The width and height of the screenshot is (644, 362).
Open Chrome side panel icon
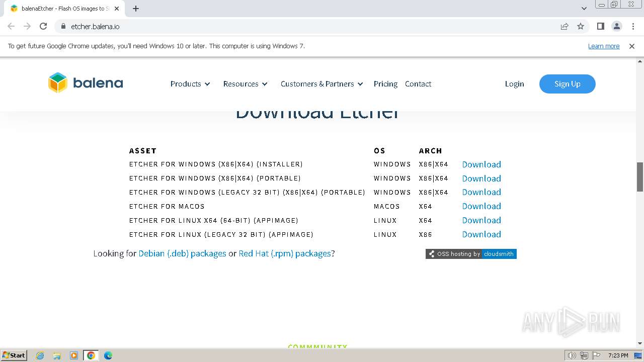coord(600,26)
